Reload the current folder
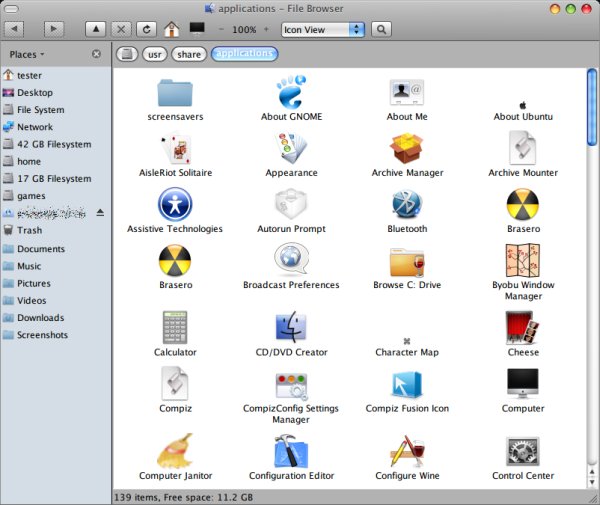600x505 pixels. 148,30
